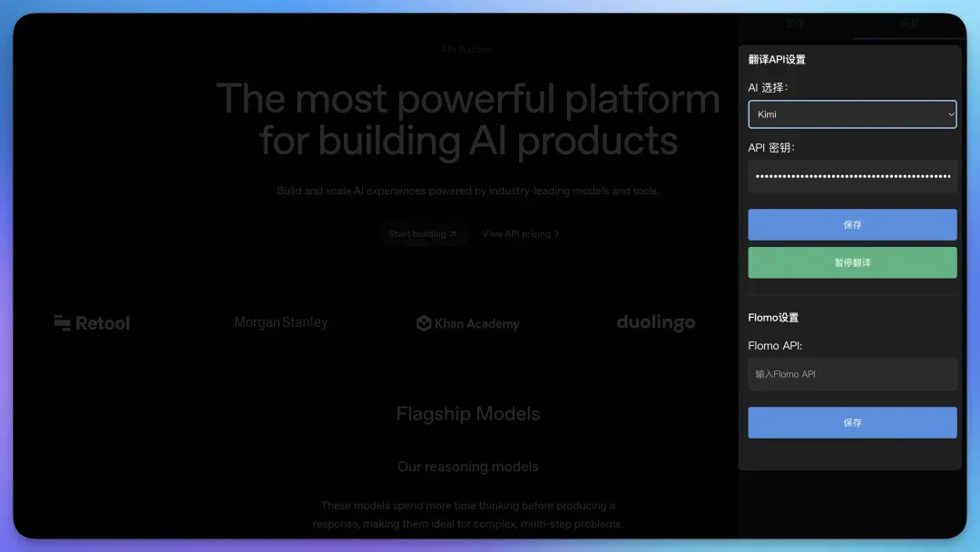Click the Retool logo
Image resolution: width=980 pixels, height=552 pixels.
tap(92, 323)
